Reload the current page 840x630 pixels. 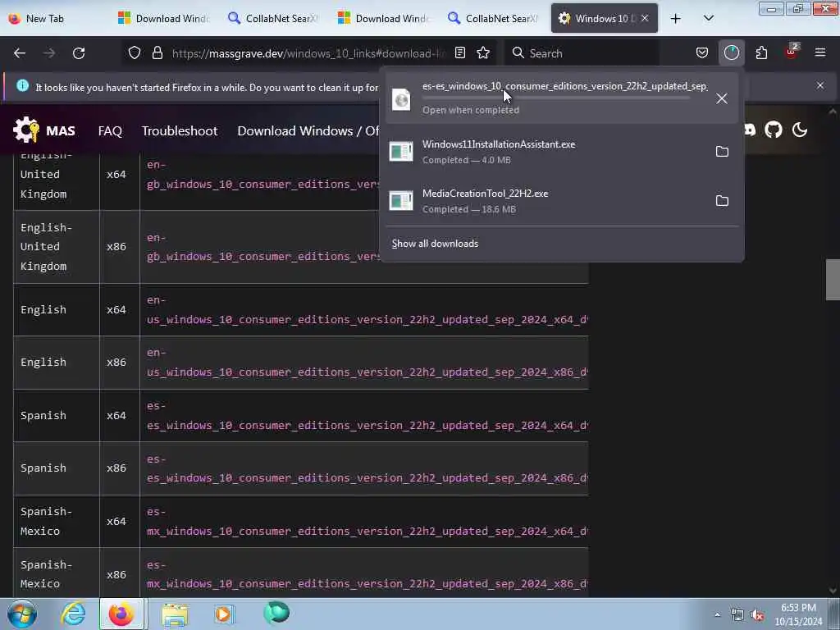click(x=79, y=53)
